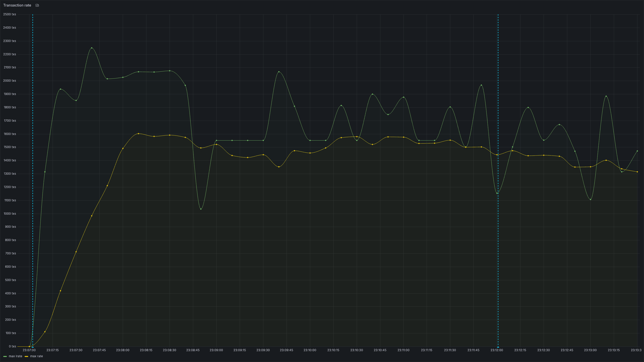Viewport: 644px width, 362px height.
Task: Select the annotation marker at 23:12:00
Action: pos(498,347)
